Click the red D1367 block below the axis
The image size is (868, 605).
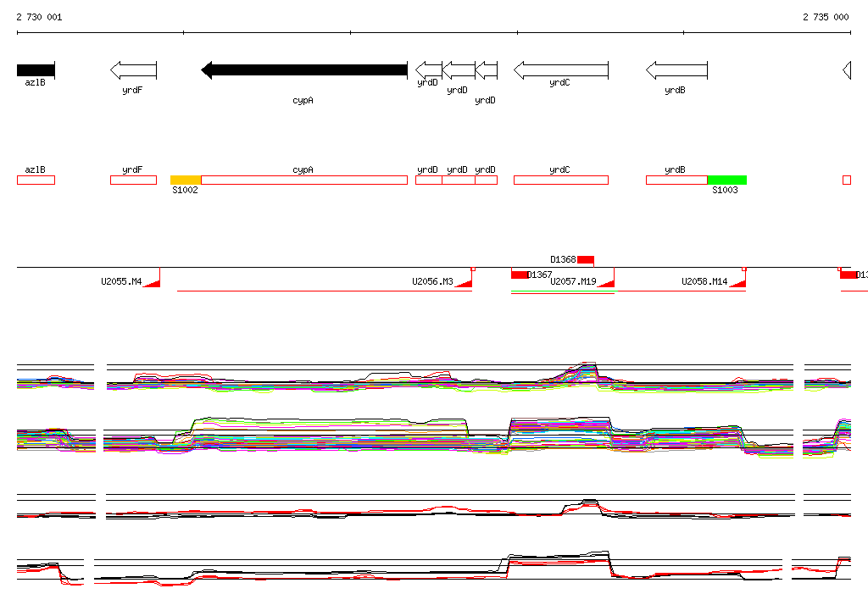(520, 275)
